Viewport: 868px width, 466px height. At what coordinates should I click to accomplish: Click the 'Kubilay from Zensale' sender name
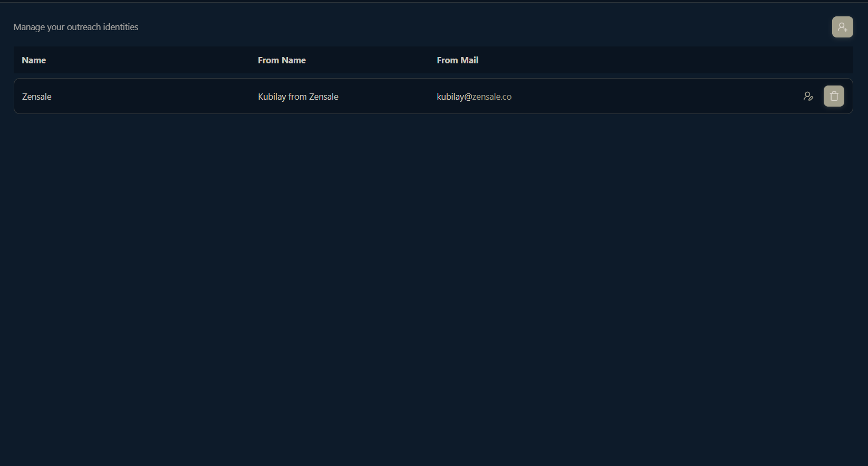298,97
